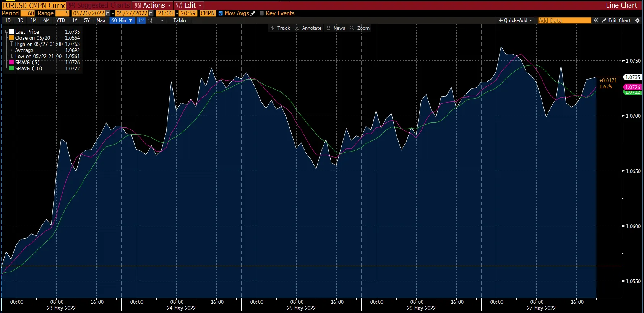This screenshot has width=644, height=313.
Task: Select the 6M range tab
Action: coord(46,20)
